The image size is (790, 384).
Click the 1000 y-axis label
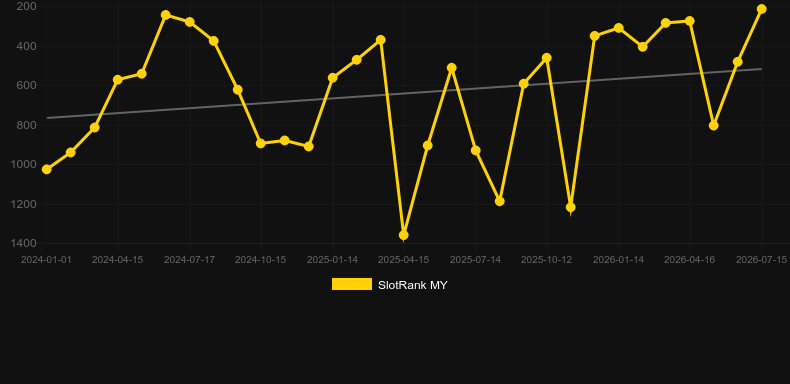(24, 164)
